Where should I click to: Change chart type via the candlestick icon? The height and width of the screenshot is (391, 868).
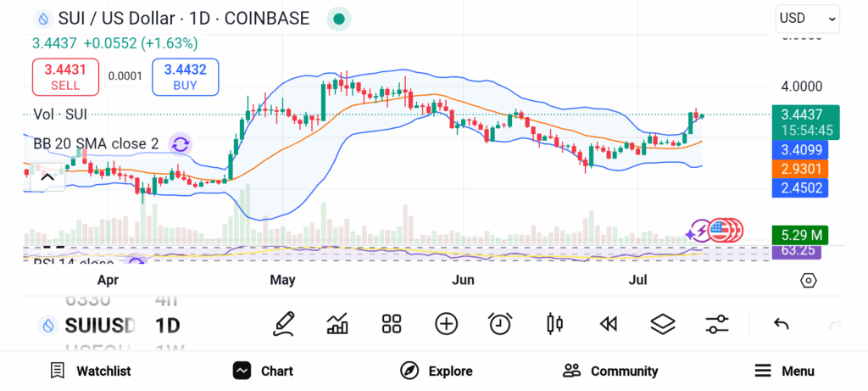(x=554, y=324)
